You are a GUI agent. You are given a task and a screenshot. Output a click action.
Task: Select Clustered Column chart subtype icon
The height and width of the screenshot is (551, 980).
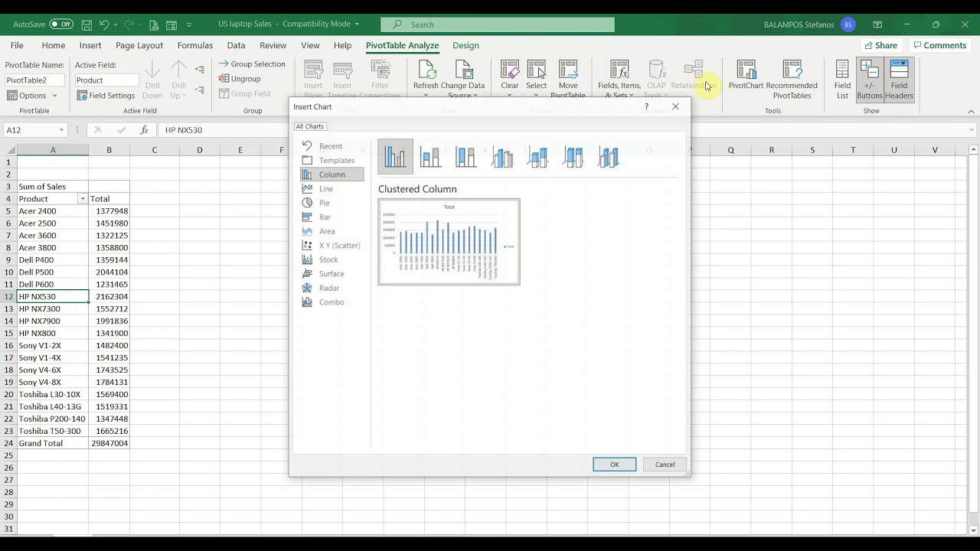(395, 156)
